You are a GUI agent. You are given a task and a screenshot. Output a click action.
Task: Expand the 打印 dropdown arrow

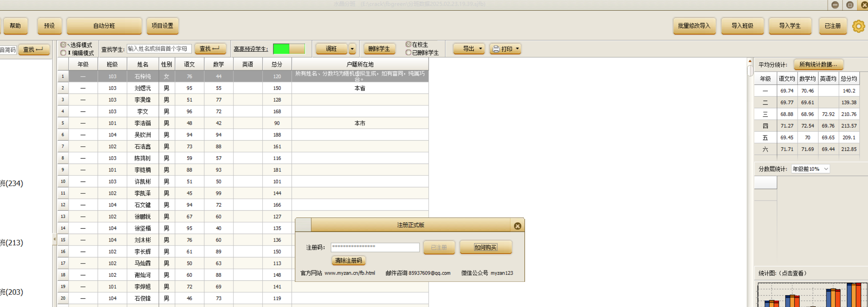517,49
